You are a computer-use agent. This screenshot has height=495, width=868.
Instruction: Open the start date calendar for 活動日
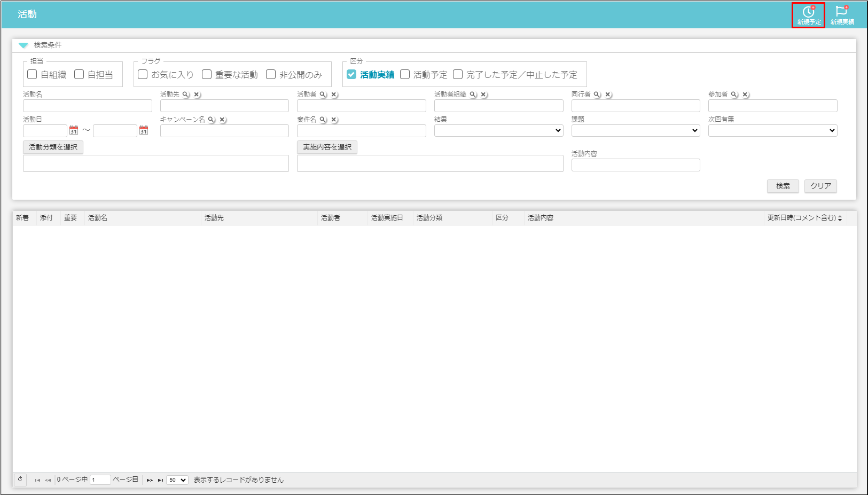pos(74,130)
